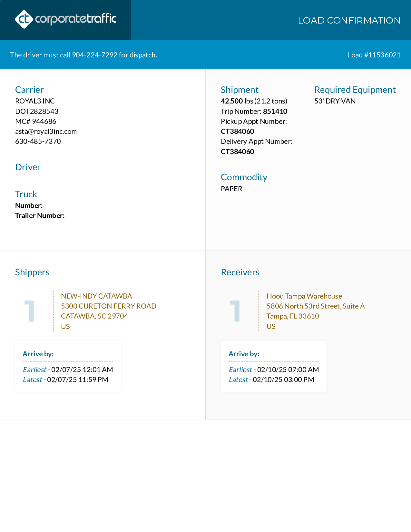411x532 pixels.
Task: Click email asta@royal3inc.com
Action: coord(46,131)
